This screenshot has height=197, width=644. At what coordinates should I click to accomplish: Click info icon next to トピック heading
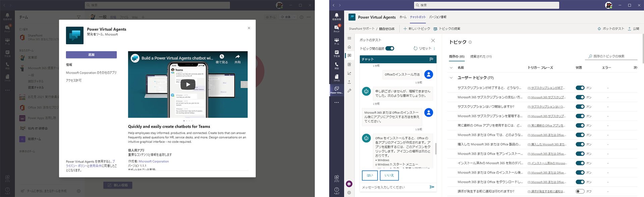pyautogui.click(x=470, y=42)
